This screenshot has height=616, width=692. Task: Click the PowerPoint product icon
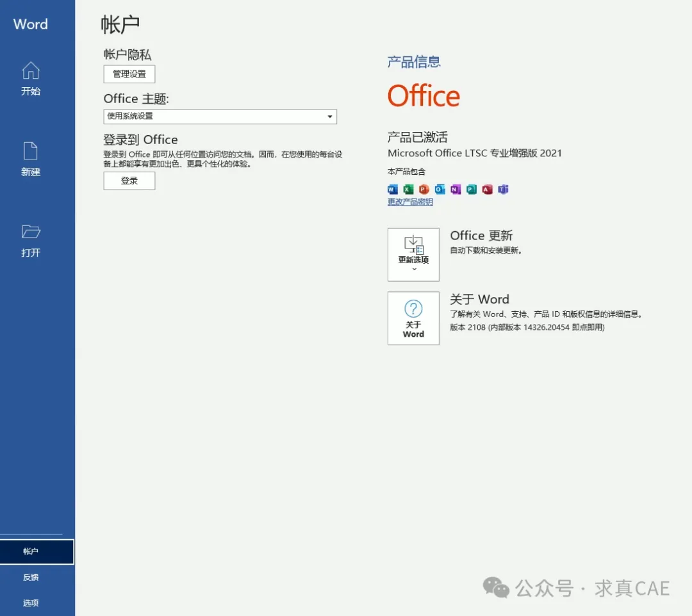point(424,190)
